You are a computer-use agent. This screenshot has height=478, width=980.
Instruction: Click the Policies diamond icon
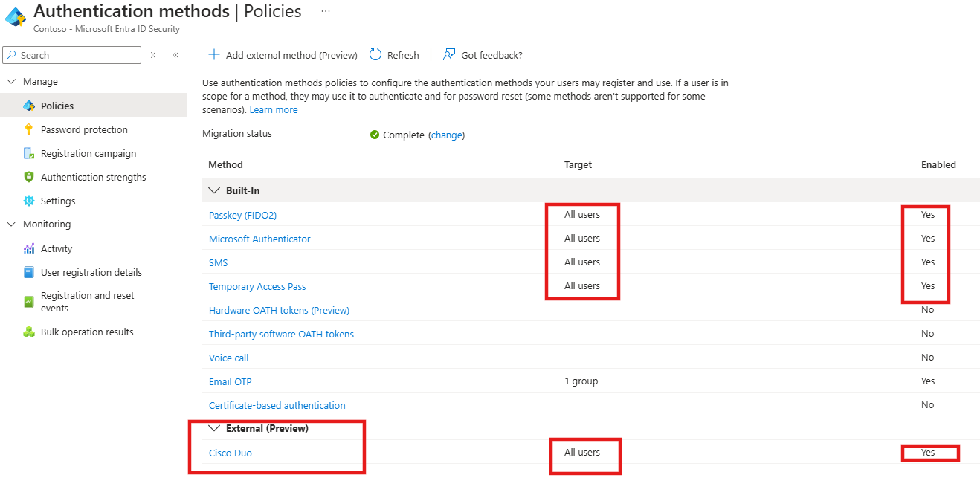[x=29, y=106]
